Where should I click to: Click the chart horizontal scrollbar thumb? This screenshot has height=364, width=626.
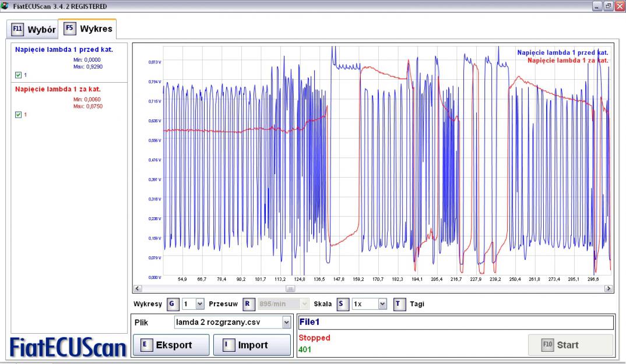290,288
